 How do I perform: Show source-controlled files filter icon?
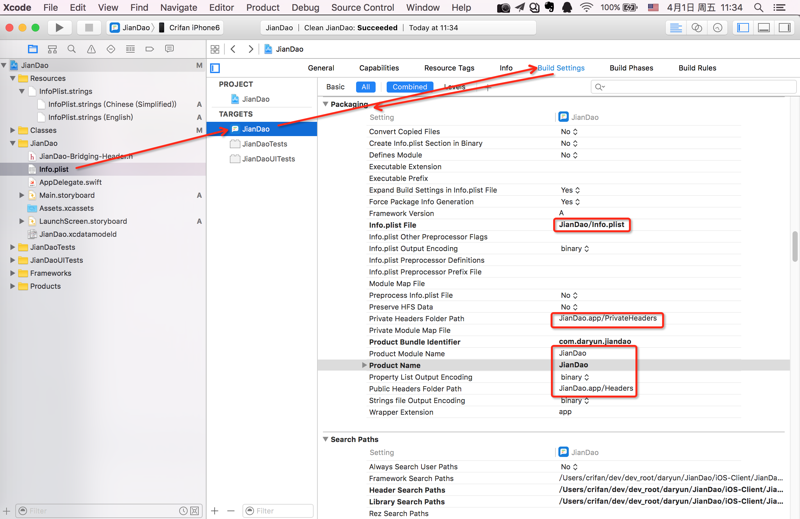194,511
